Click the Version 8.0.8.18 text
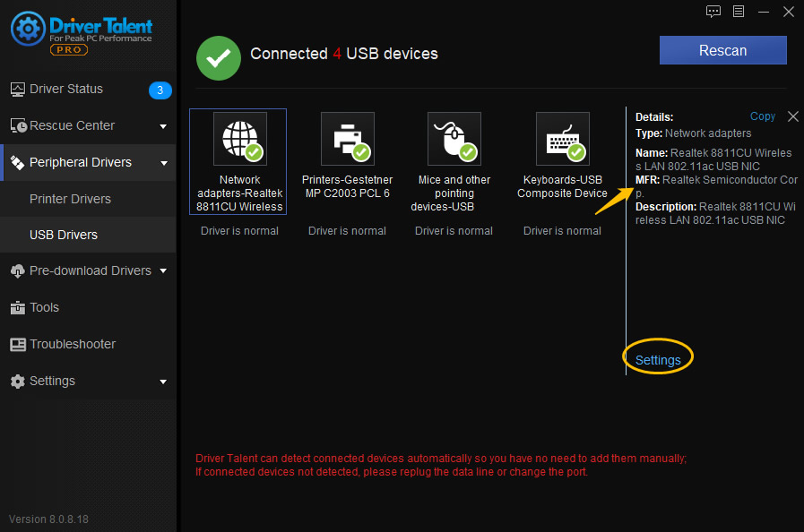 click(x=48, y=519)
